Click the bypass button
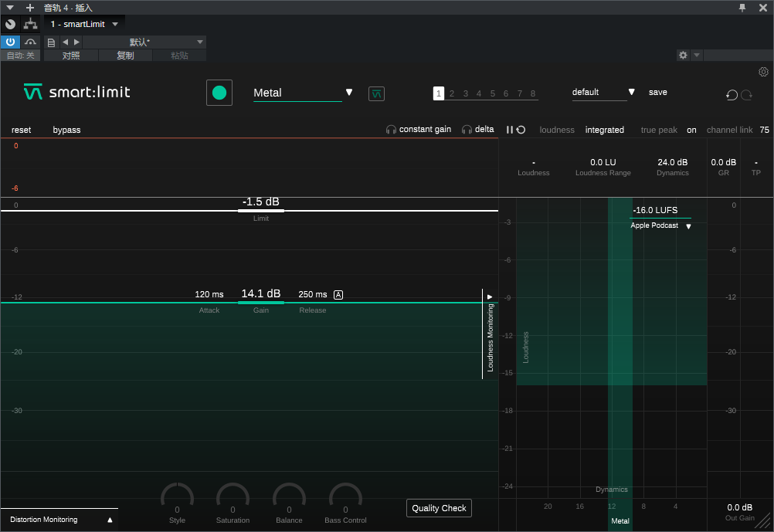 coord(66,130)
